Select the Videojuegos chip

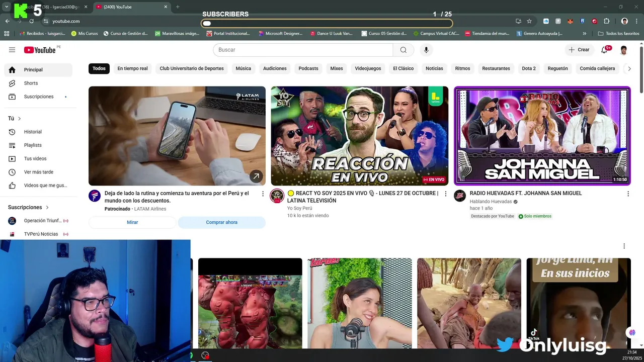[x=368, y=68]
